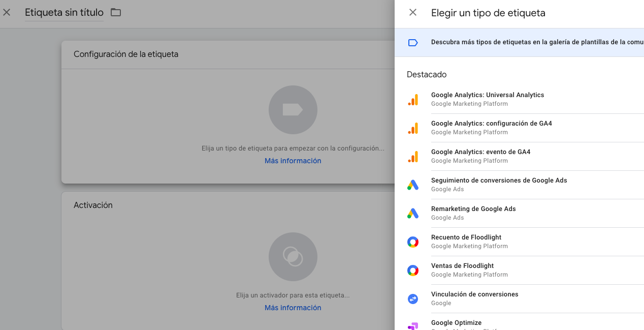Screen dimensions: 644x330
Task: Click the evento de GA4 analytics icon
Action: pos(413,157)
